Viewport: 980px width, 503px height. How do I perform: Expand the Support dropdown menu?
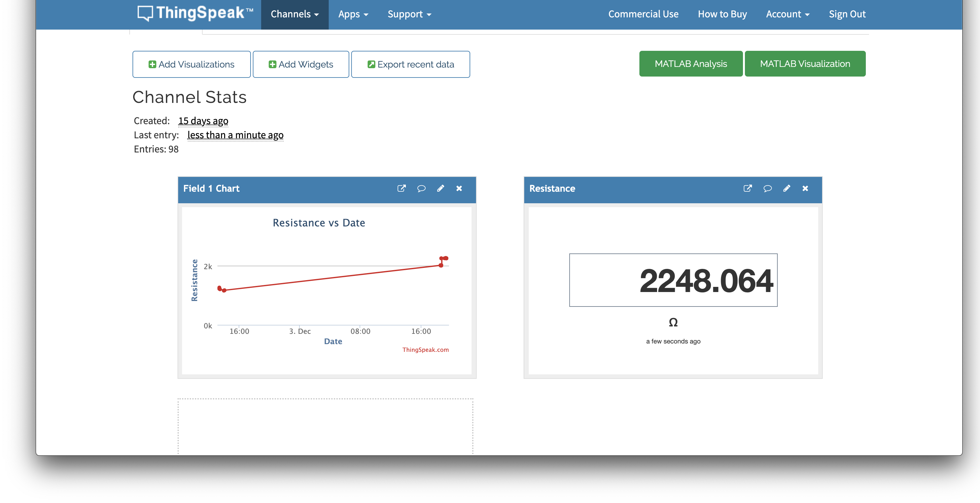[x=408, y=14]
